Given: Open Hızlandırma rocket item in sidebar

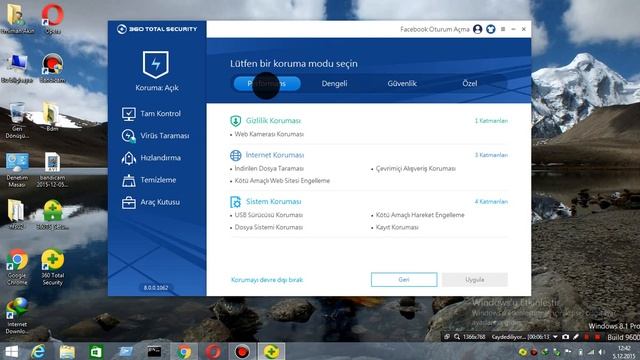Looking at the screenshot, I should tap(151, 158).
